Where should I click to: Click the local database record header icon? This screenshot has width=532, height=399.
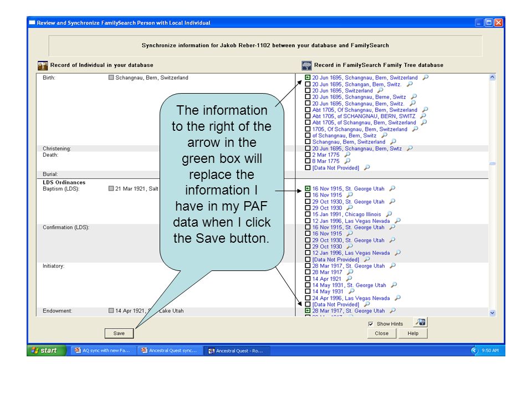click(43, 65)
